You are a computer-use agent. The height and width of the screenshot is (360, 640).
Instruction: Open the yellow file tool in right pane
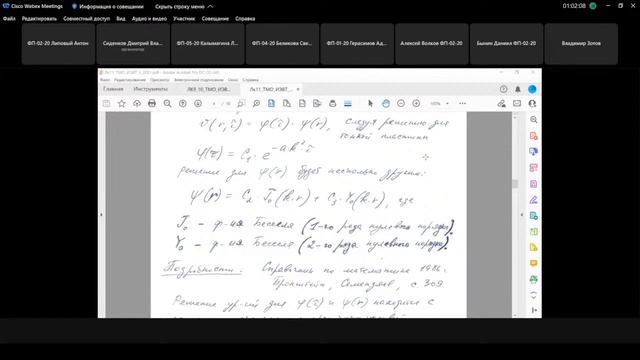click(533, 247)
